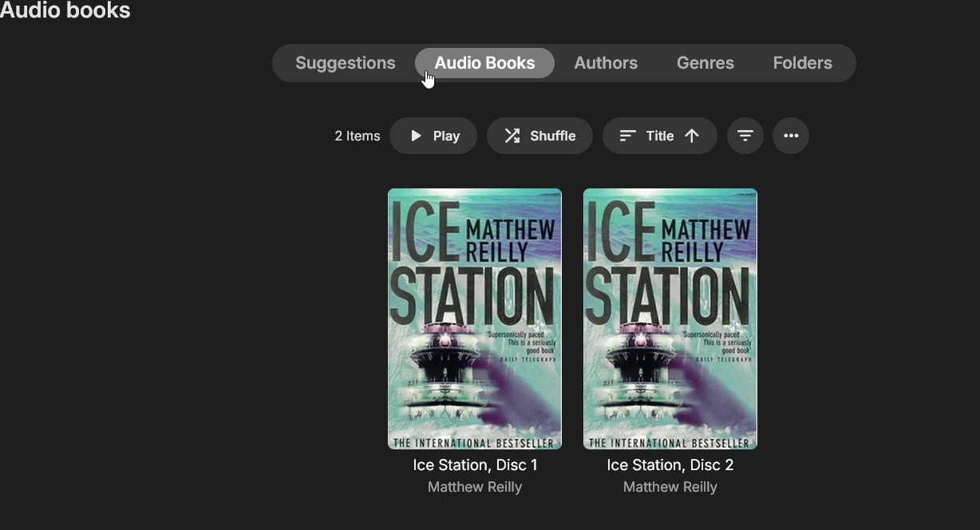Click the Shuffle button

tap(539, 136)
